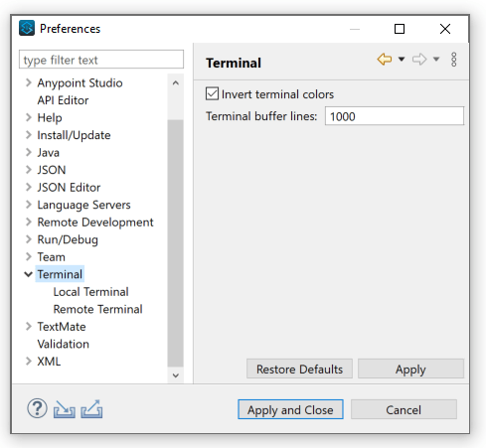Open the forward history dropdown arrow

tap(436, 60)
